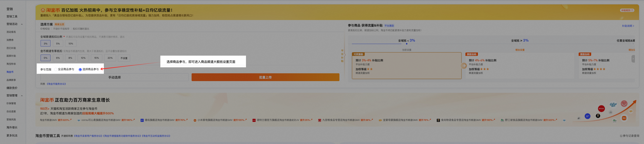
Task: Click the orange arrow circle between incentive cards
Action: (464, 66)
